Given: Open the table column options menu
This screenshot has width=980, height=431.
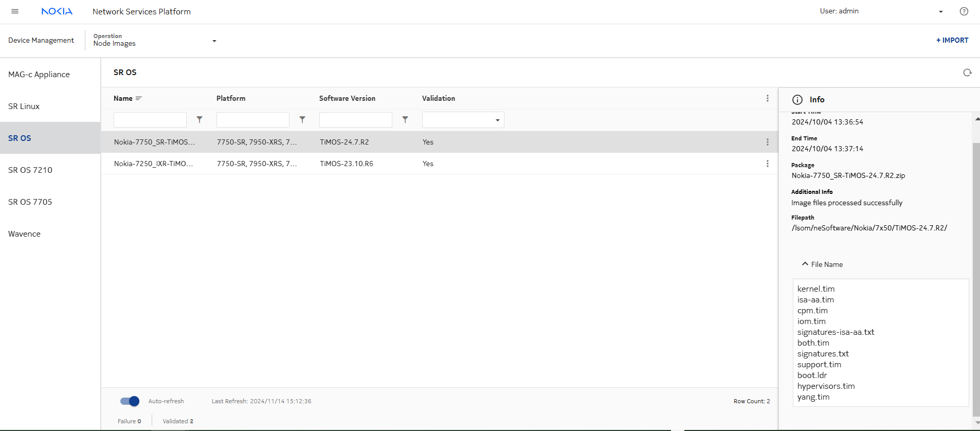Looking at the screenshot, I should [x=767, y=98].
